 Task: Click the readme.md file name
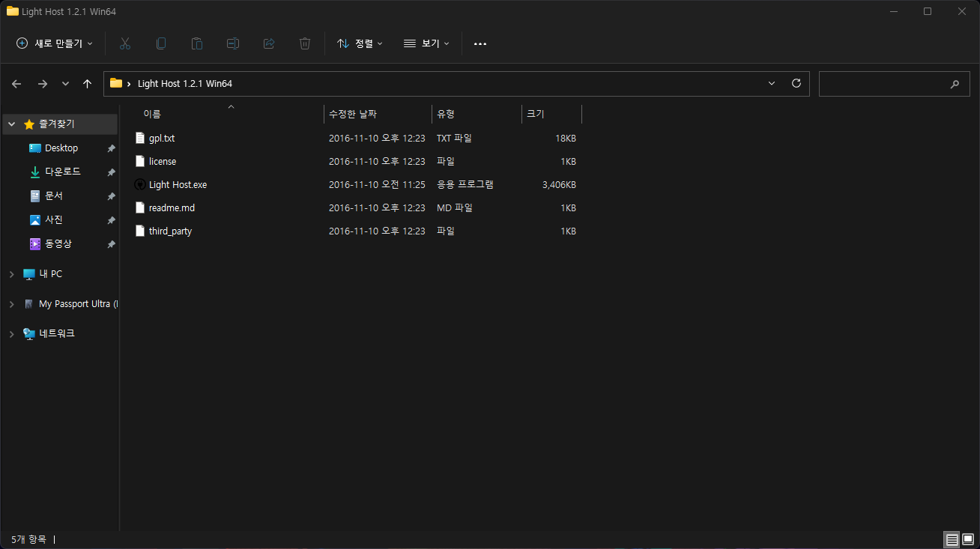click(172, 207)
